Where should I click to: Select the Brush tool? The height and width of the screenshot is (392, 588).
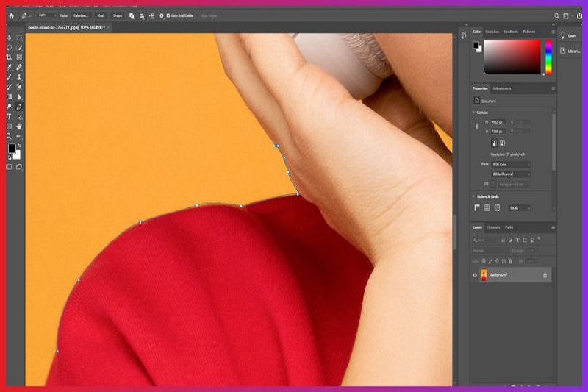click(x=9, y=77)
